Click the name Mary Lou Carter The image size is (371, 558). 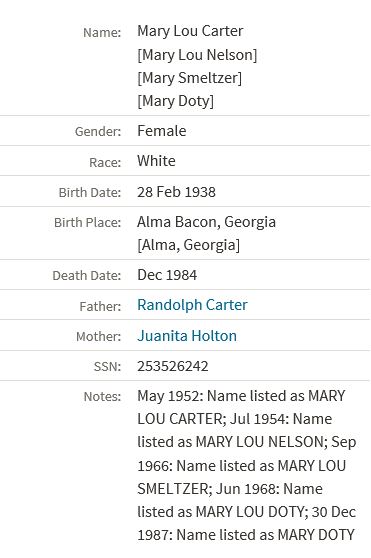(x=190, y=31)
